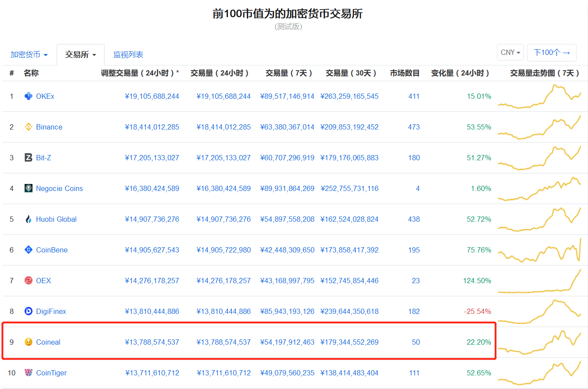Click the OEX red logo icon
This screenshot has width=588, height=389.
click(29, 281)
